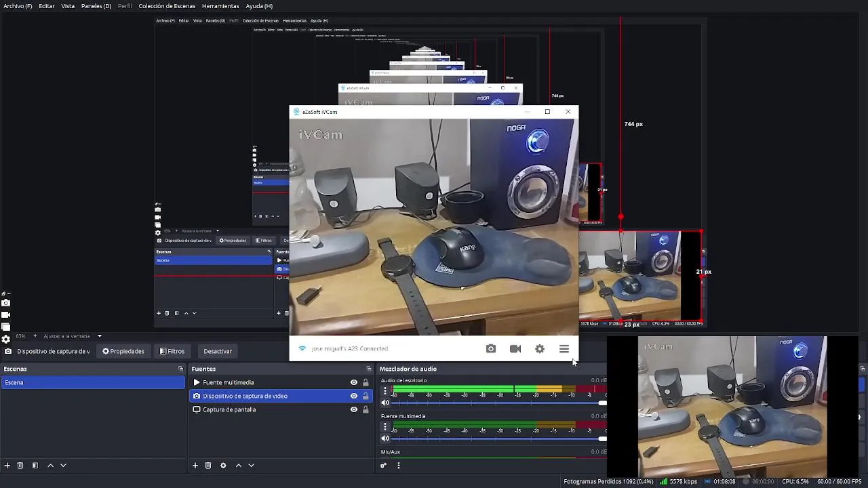Select Captura de pantalla source row
The image size is (868, 488).
[281, 409]
